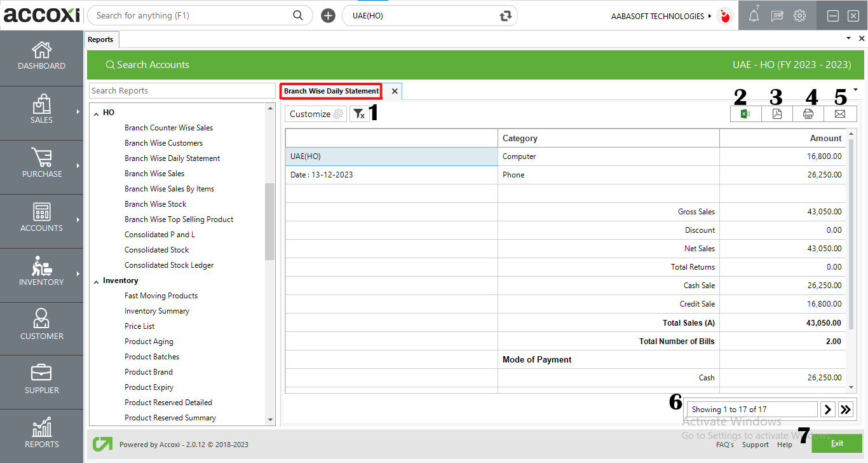Switch to Branch Wise Daily Statement tab
868x463 pixels.
(331, 91)
